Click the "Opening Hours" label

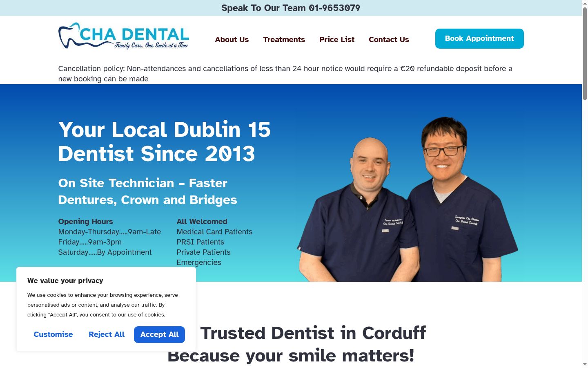pos(86,222)
